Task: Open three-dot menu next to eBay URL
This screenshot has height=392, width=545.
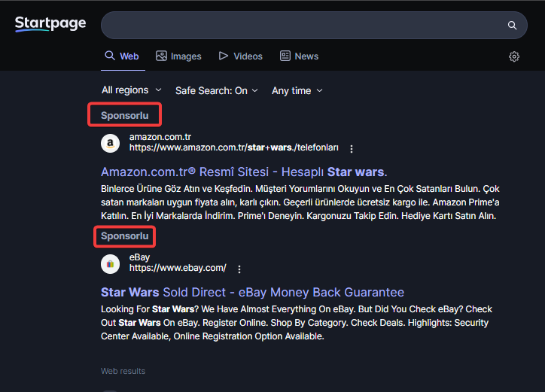Action: coord(239,269)
